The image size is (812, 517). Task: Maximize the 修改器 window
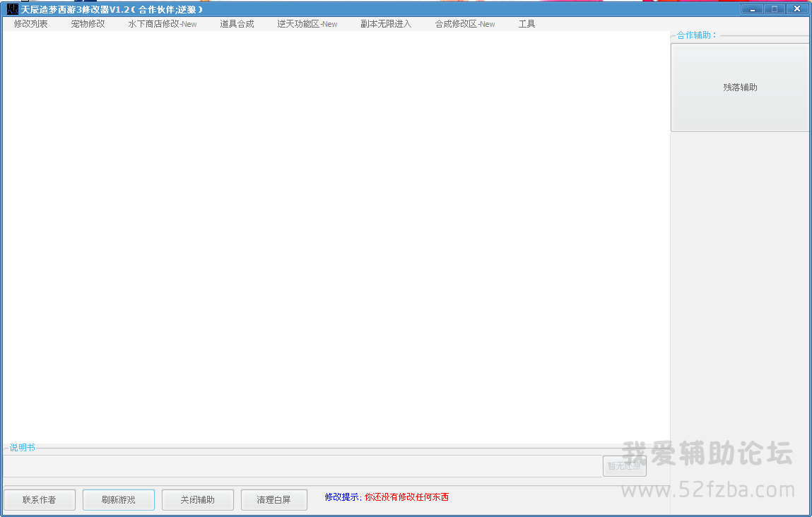(774, 9)
